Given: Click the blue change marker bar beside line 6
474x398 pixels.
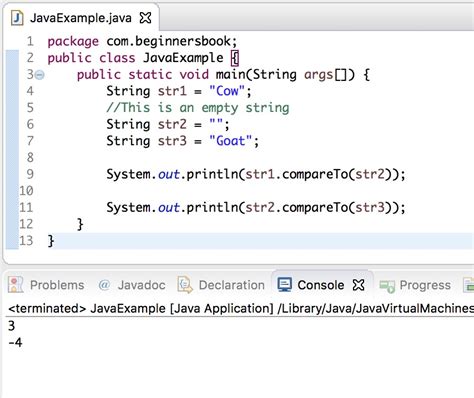Looking at the screenshot, I should tap(12, 124).
